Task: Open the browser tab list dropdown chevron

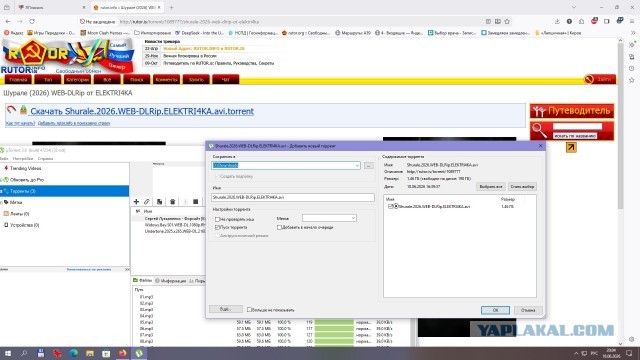Action: pyautogui.click(x=574, y=7)
